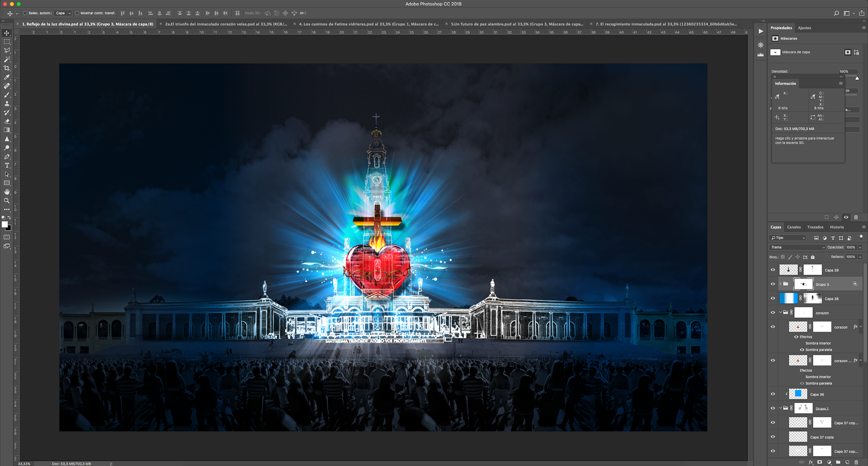Enable the Selec. autom. checkbox
This screenshot has width=868, height=466.
click(25, 13)
